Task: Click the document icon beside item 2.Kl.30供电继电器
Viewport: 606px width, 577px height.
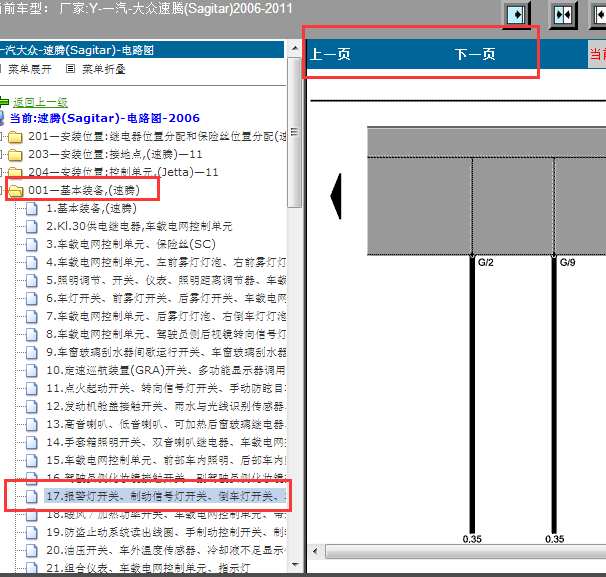Action: point(32,226)
